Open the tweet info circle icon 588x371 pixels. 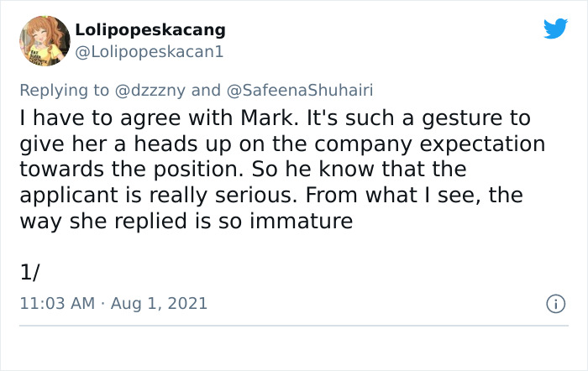tap(556, 304)
